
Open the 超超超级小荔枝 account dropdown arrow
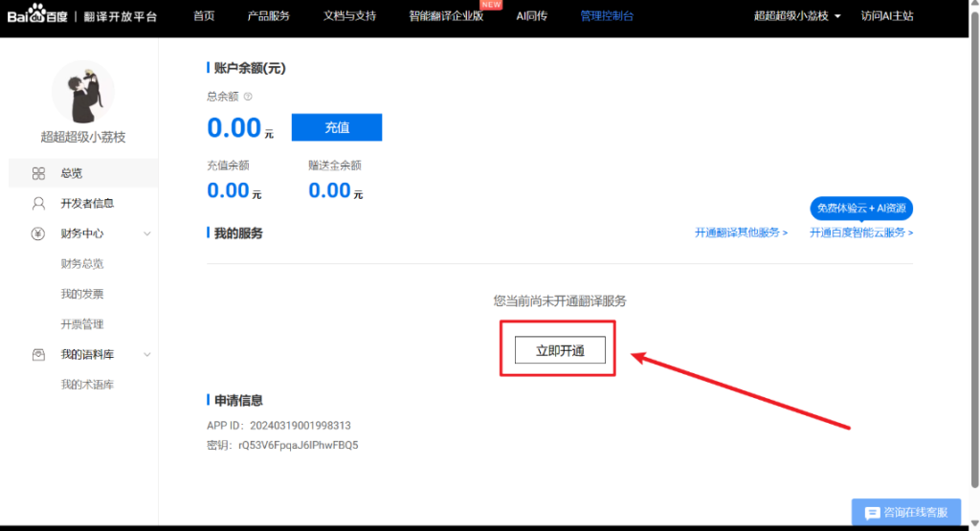coord(837,16)
